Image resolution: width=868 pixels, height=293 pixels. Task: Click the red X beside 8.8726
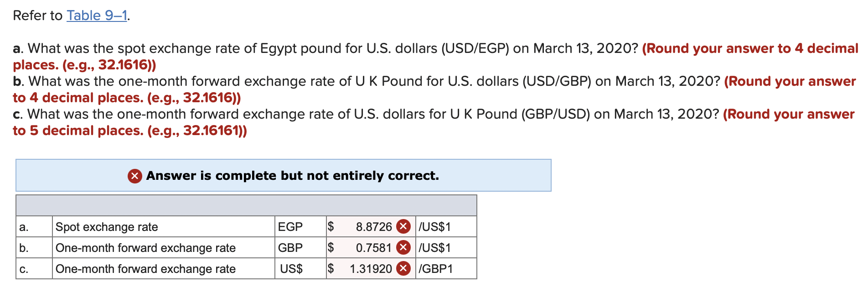pyautogui.click(x=403, y=226)
